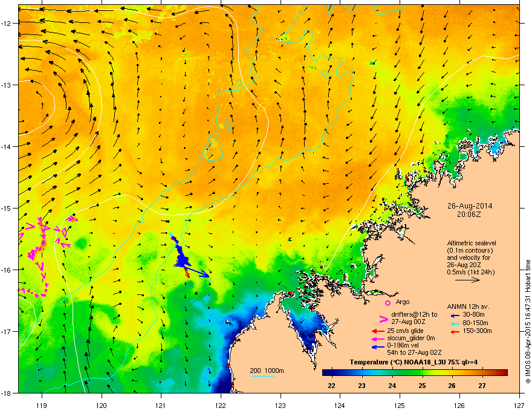Image resolution: width=532 pixels, height=411 pixels.
Task: Click the '(0.1m contours)' text
Action: tap(470, 251)
